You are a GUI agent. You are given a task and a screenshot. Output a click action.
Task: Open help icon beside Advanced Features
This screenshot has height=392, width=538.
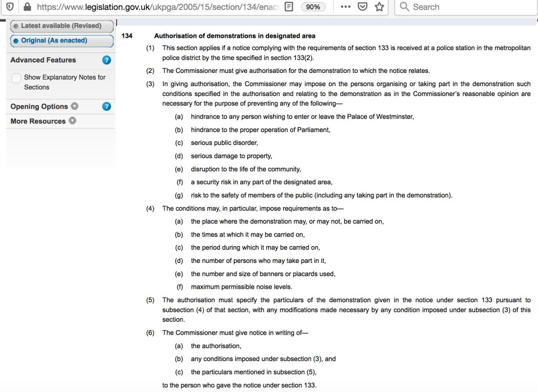click(107, 60)
